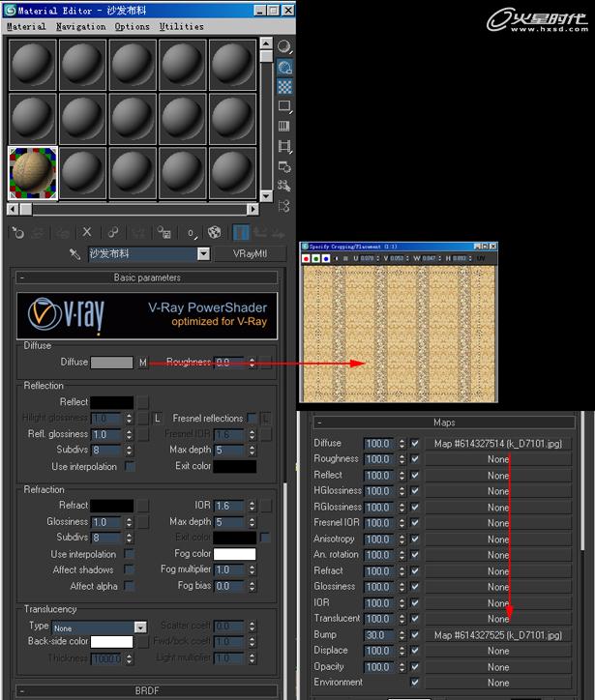Toggle Bump map enable checkbox
595x700 pixels.
point(415,635)
